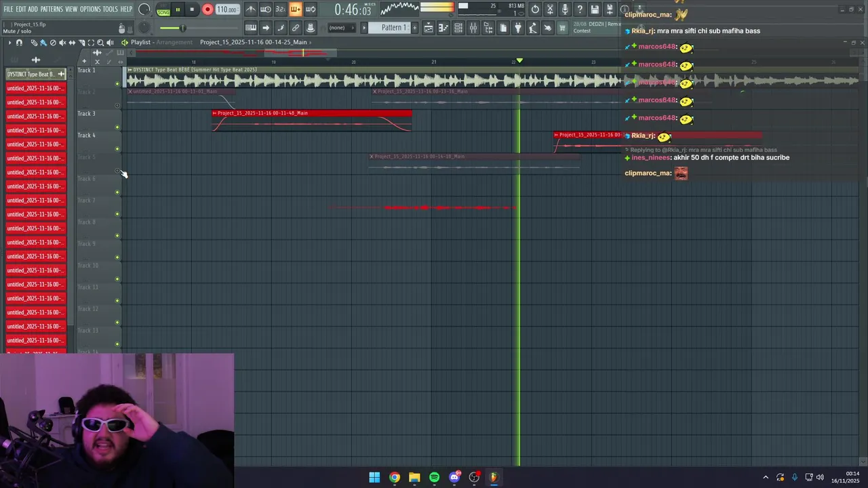Click the metronome icon

pos(250,9)
